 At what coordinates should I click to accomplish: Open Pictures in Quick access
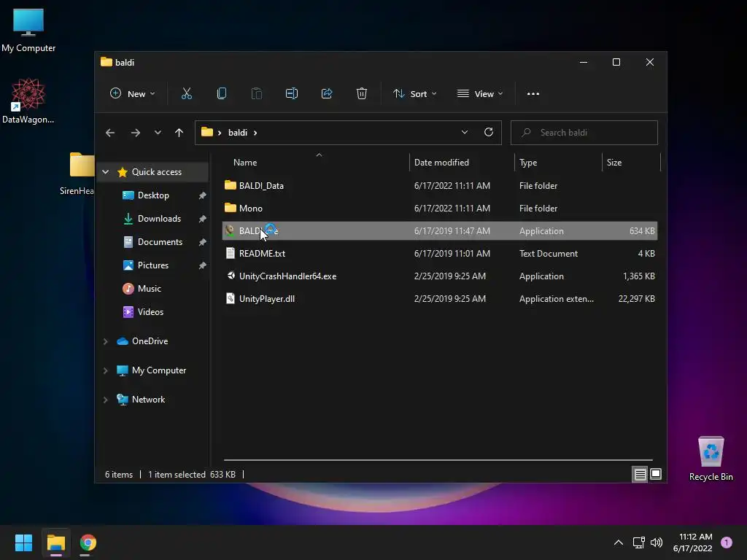tap(153, 265)
